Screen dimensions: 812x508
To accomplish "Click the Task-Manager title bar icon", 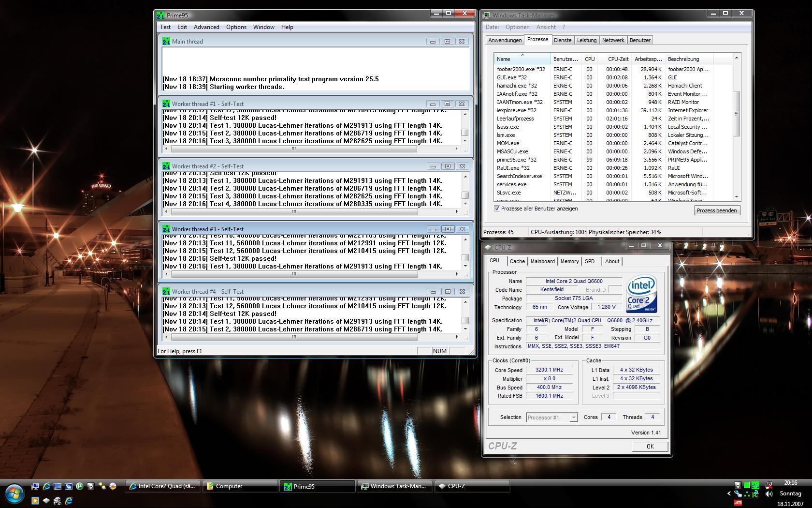I will point(487,15).
